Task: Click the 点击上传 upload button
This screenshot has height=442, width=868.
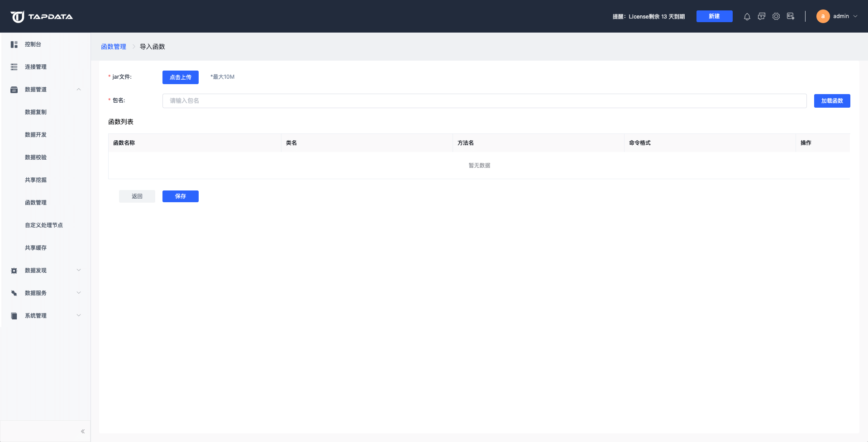Action: coord(180,77)
